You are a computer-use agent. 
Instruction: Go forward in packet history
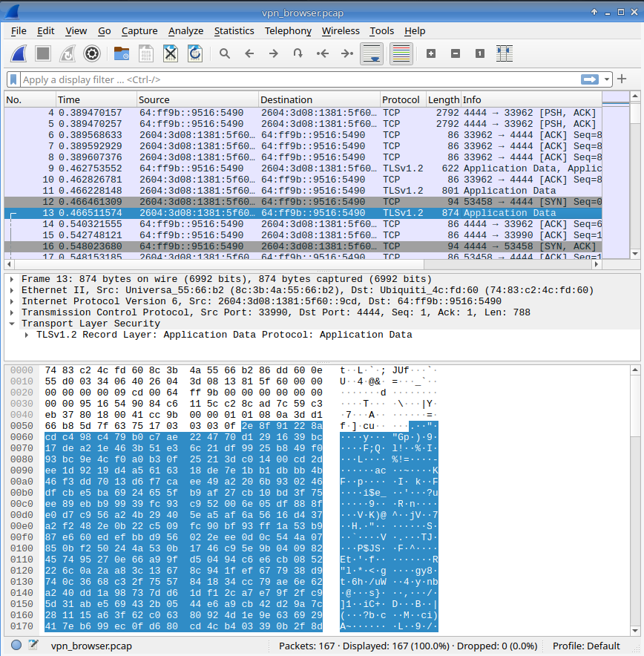[x=274, y=53]
